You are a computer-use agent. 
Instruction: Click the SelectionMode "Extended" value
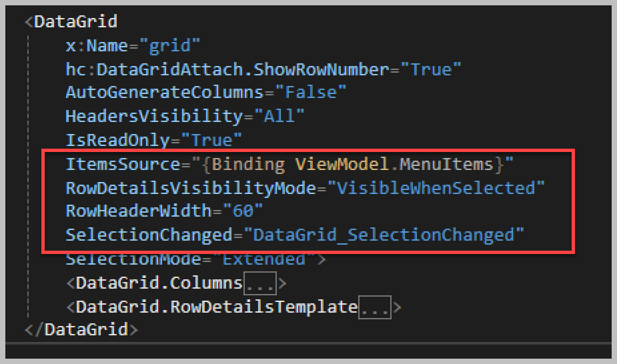coord(263,259)
